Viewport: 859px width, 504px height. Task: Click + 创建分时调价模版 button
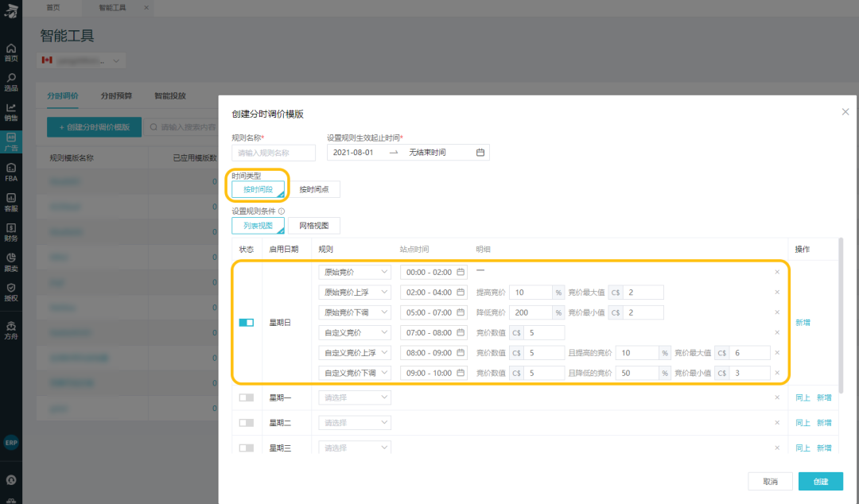[94, 127]
